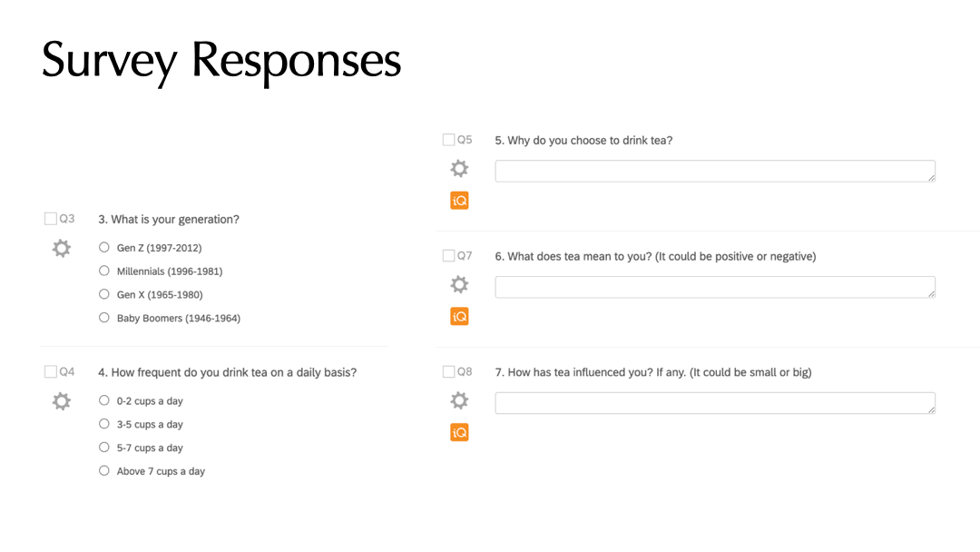The image size is (980, 552).
Task: Open the gear settings for question Q4
Action: (x=62, y=400)
